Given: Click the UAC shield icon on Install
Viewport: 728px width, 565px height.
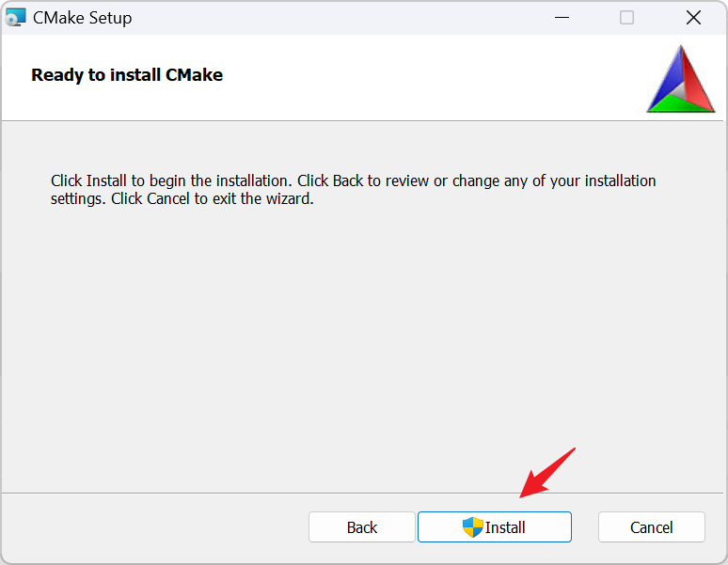Looking at the screenshot, I should pyautogui.click(x=472, y=527).
